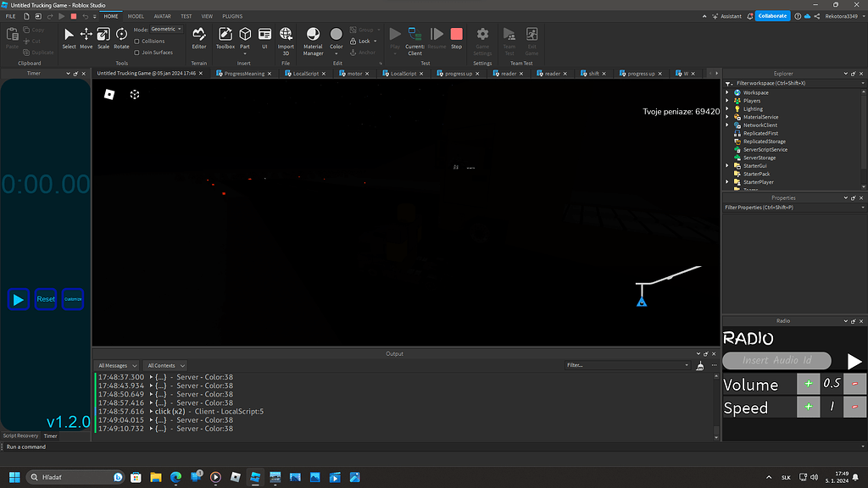Open Game Settings
Screen dimensions: 868x488
tap(482, 41)
